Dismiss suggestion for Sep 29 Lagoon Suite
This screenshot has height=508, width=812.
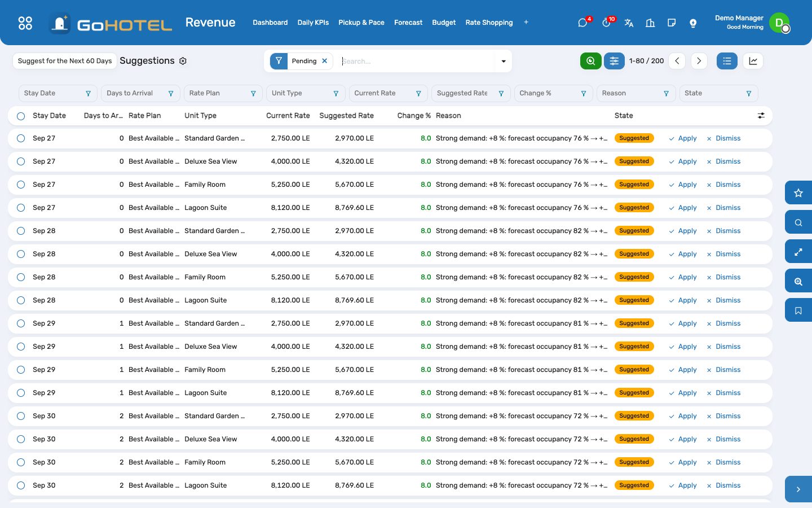[x=723, y=393]
